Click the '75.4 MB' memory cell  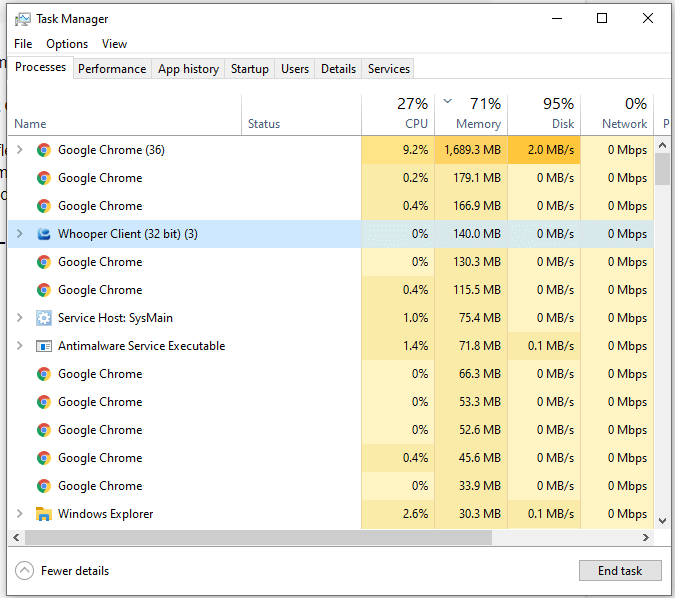tap(471, 318)
